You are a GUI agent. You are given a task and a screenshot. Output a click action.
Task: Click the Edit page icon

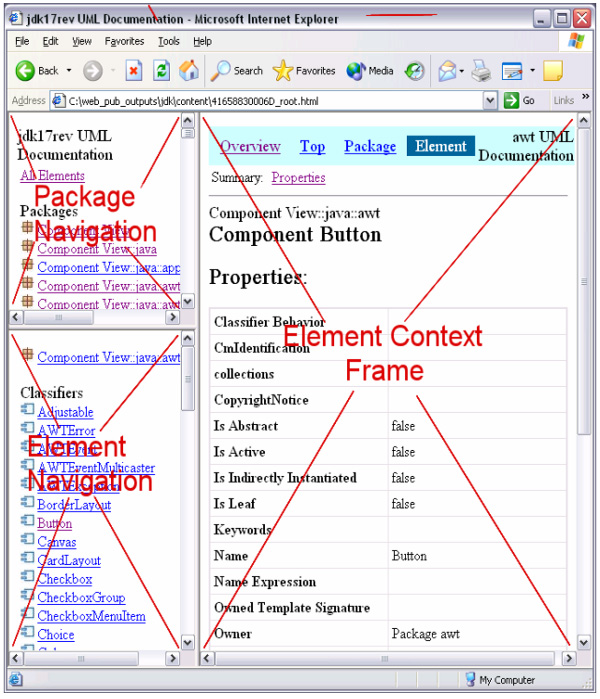click(512, 70)
